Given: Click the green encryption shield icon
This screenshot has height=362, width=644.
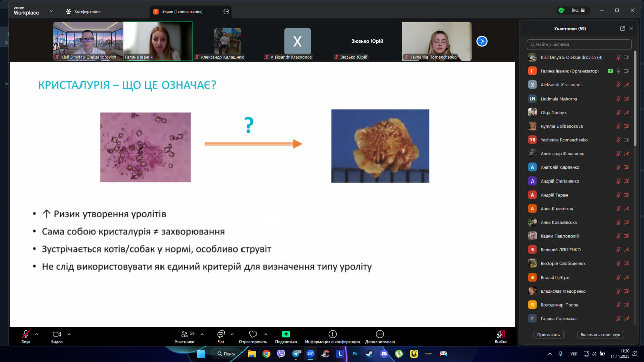Looking at the screenshot, I should 561,10.
